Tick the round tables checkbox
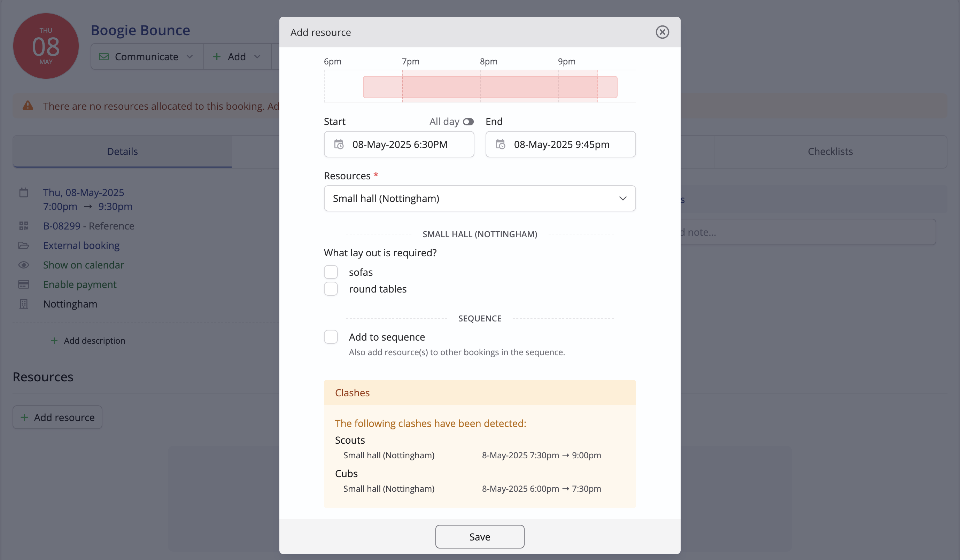Screen dimensions: 960x560 coord(331,289)
